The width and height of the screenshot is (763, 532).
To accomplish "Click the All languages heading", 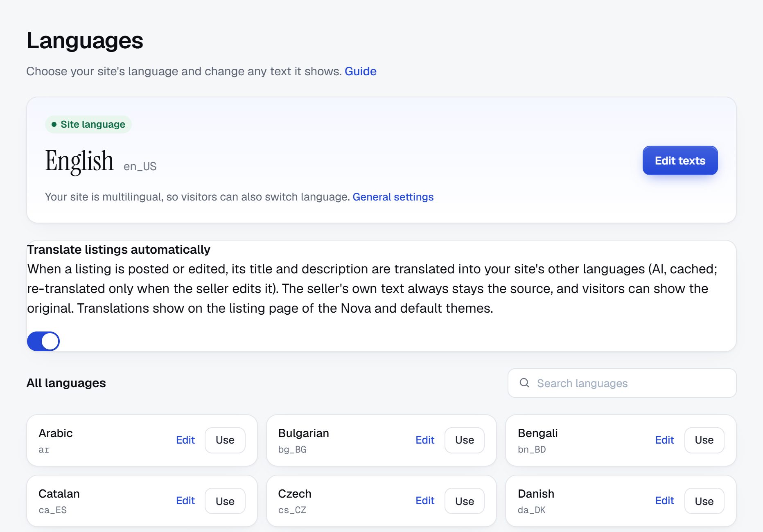I will click(x=66, y=383).
